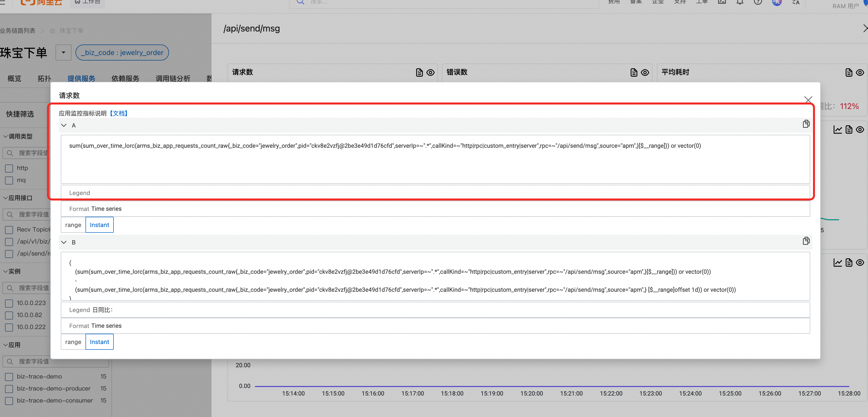Click the notification bell in top bar
Screen dimensions: 868x417
click(739, 2)
